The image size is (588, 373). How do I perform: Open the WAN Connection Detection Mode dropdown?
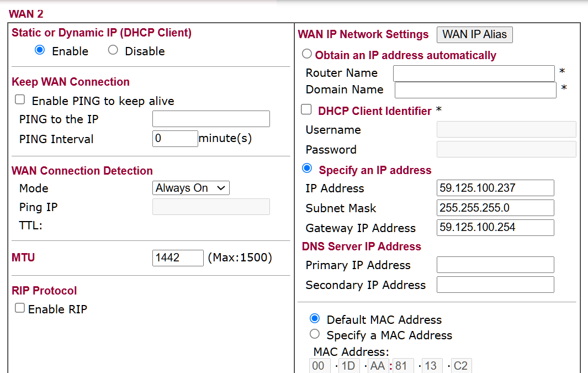[x=190, y=188]
